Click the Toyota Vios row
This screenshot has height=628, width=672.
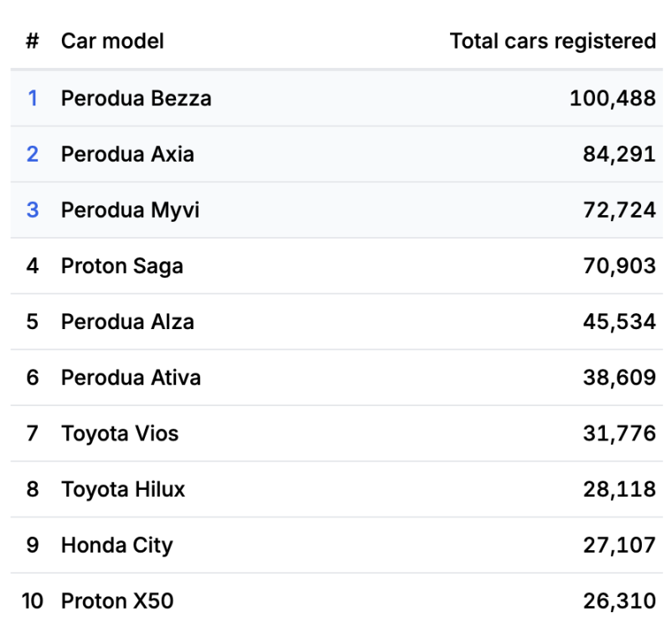[120, 434]
